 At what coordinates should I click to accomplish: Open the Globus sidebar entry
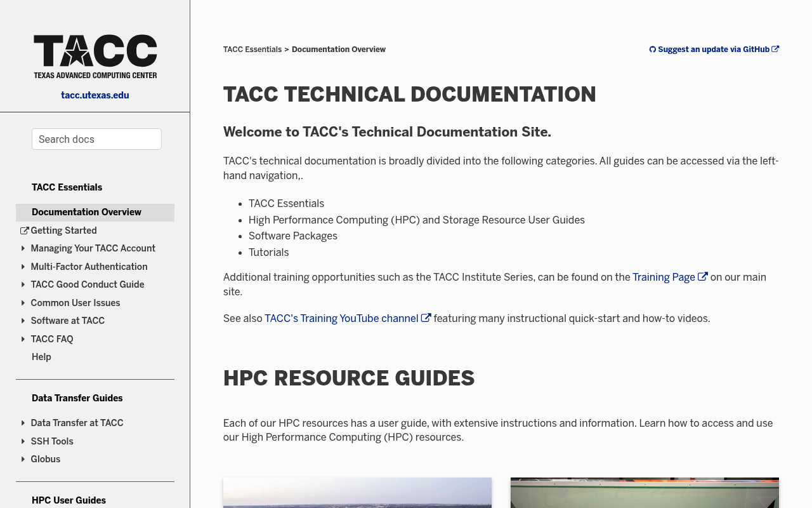pos(46,459)
